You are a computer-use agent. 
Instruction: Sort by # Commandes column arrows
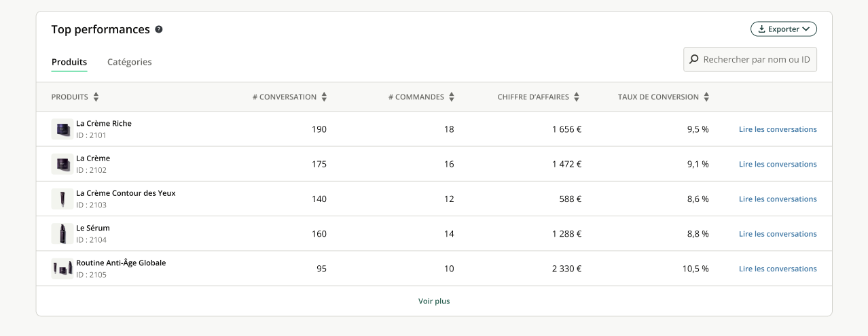452,97
